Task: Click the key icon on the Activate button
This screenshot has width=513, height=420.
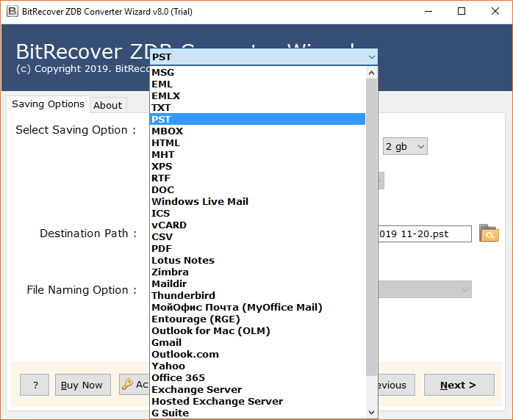Action: [x=127, y=384]
